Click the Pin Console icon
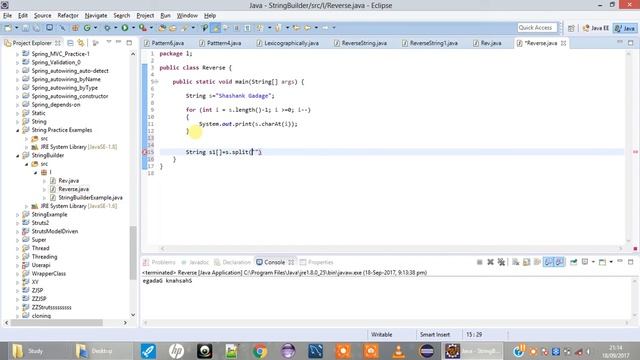Image resolution: width=640 pixels, height=360 pixels. pyautogui.click(x=573, y=262)
